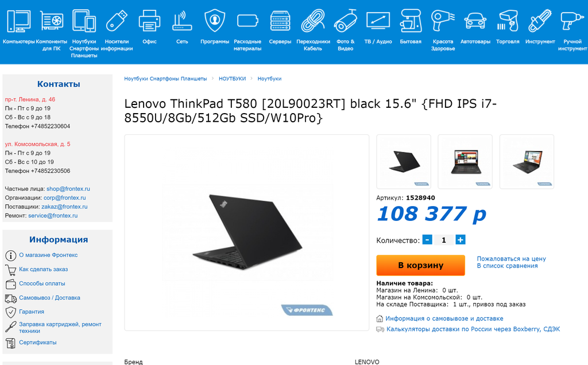
Task: Open the Компьютеры category icon
Action: tap(19, 21)
